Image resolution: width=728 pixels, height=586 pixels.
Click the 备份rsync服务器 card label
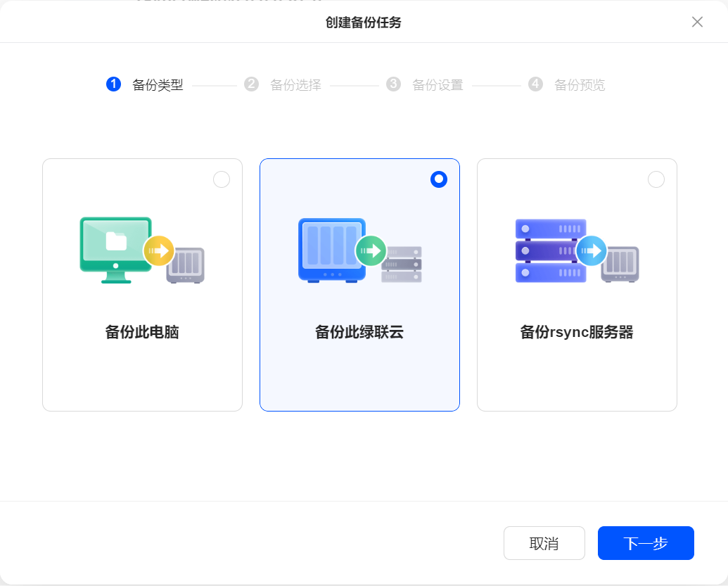[x=577, y=332]
